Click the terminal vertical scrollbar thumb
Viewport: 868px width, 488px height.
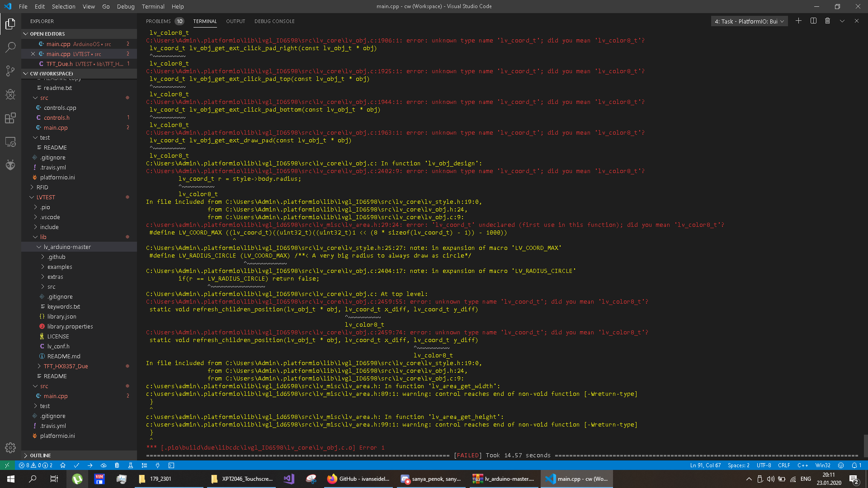pos(865,446)
